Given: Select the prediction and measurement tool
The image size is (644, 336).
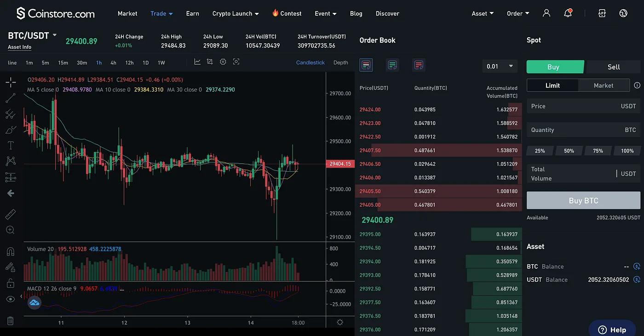Looking at the screenshot, I should tap(11, 177).
